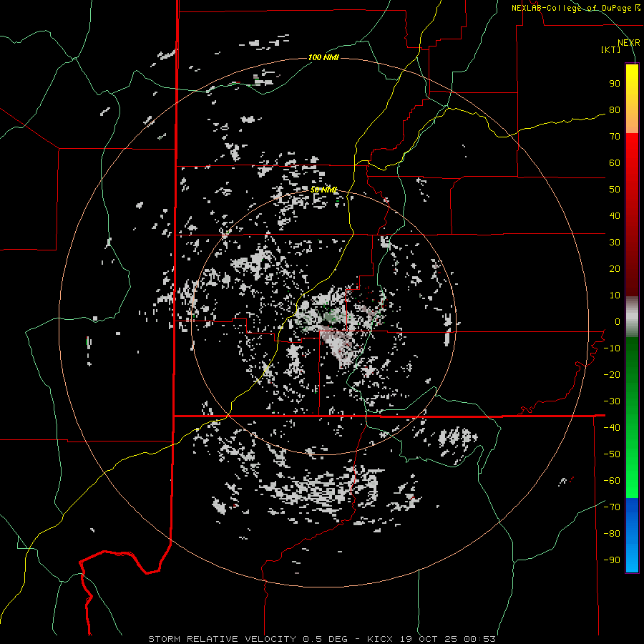Click the Storm Relative Velocity footer caption
This screenshot has width=644, height=644.
point(322,639)
